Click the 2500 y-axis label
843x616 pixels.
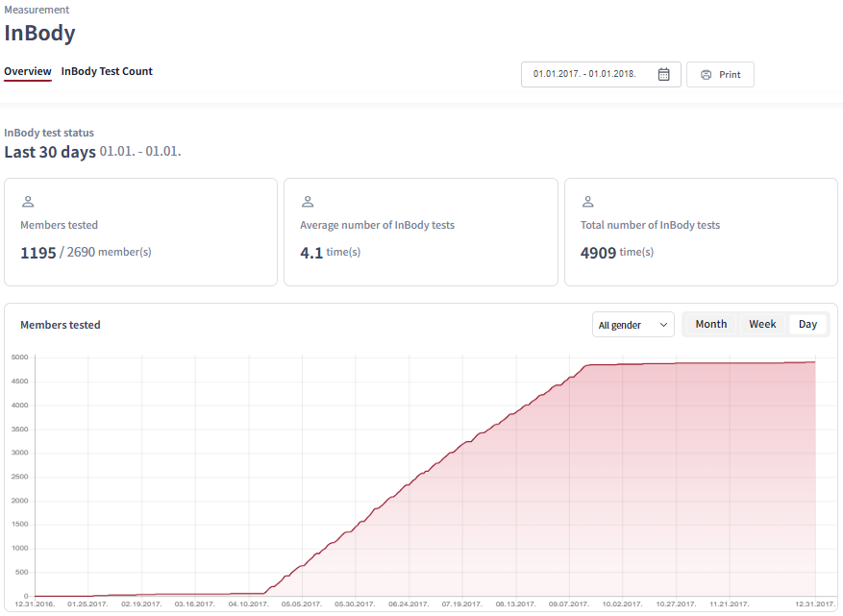(x=20, y=477)
